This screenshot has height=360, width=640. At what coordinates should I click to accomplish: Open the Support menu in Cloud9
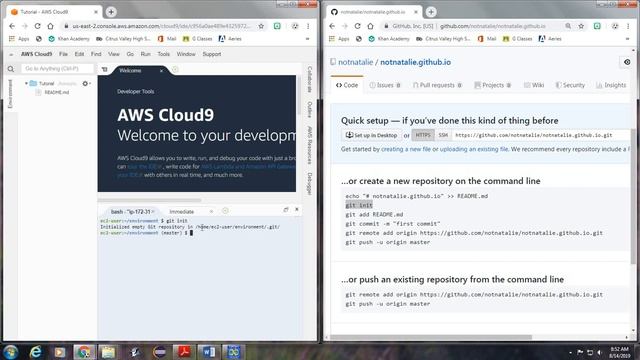pos(212,54)
